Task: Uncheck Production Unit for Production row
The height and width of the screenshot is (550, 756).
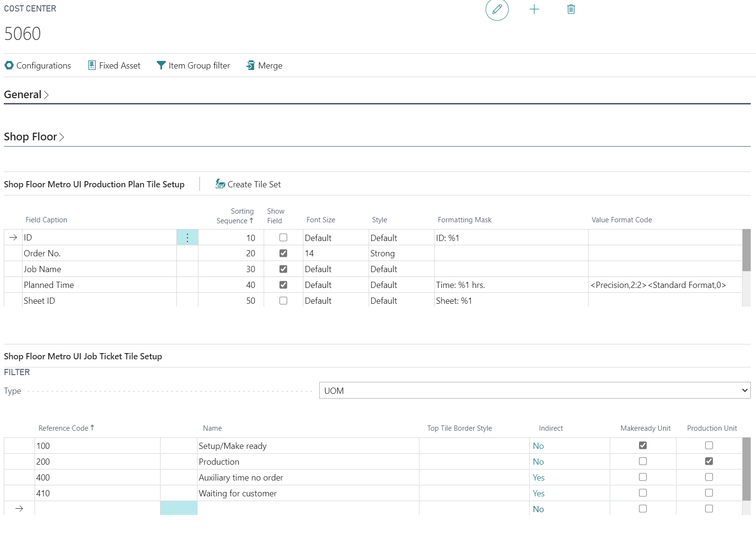Action: [709, 461]
